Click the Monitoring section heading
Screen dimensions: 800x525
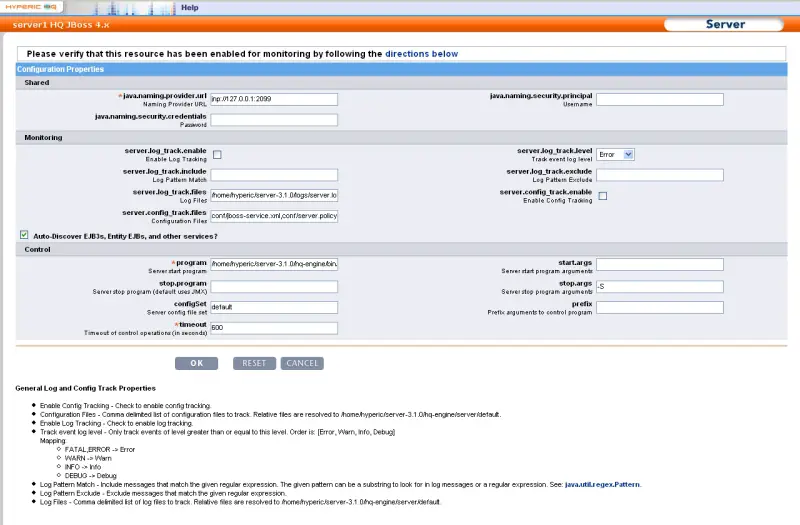click(x=43, y=137)
